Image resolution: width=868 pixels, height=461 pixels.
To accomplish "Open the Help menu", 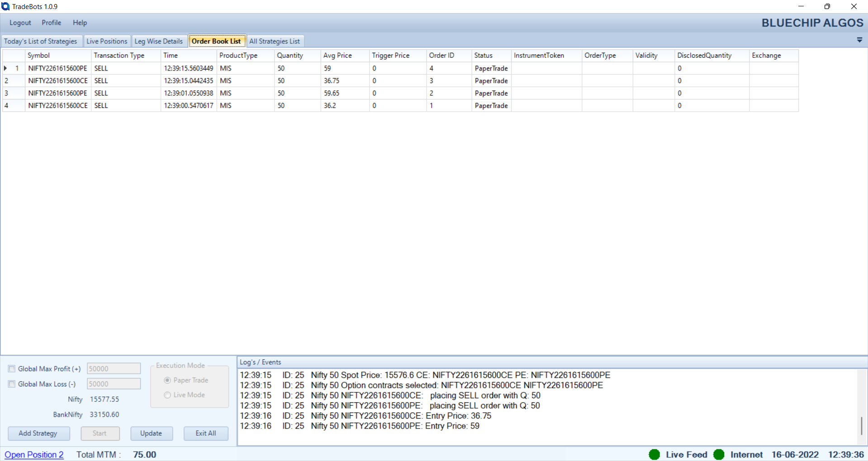I will [80, 23].
